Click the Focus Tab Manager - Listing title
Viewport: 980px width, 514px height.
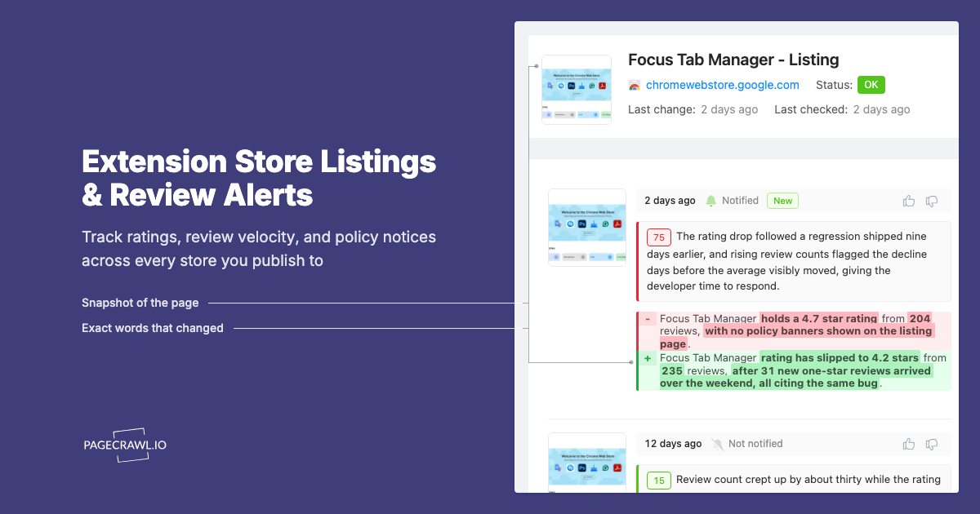[733, 60]
